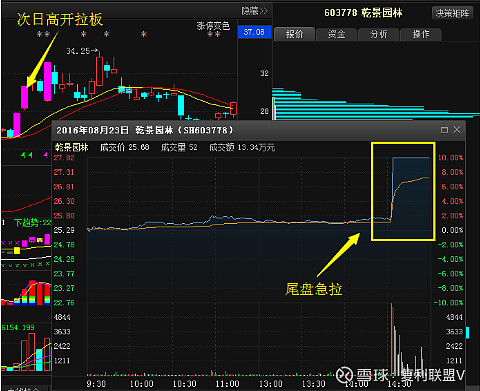Click the 成交量 52 value
This screenshot has width=480, height=391.
click(x=179, y=147)
